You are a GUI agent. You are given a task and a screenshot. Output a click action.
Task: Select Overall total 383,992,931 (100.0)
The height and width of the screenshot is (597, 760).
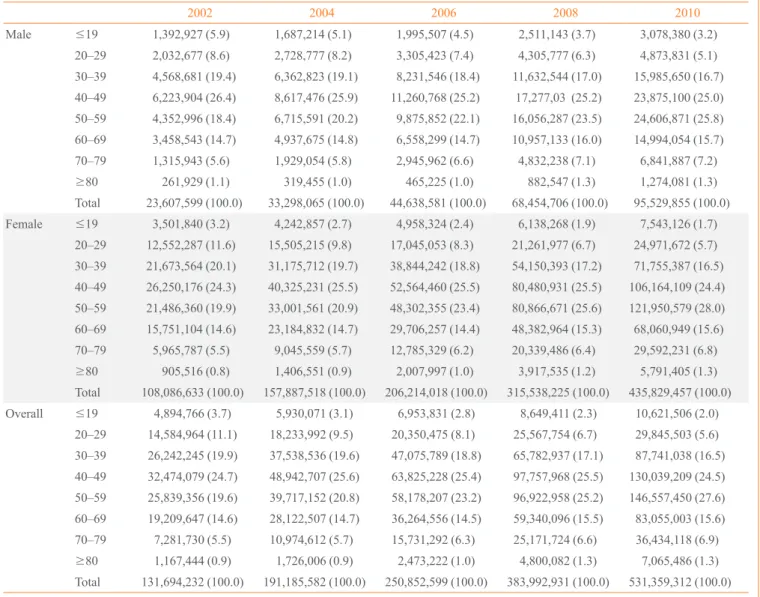[558, 582]
